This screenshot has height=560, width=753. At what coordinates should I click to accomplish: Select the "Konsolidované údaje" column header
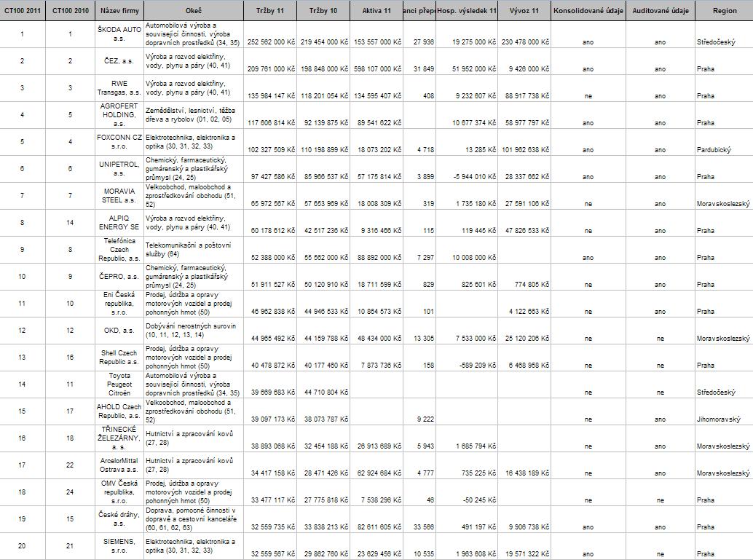(x=588, y=11)
